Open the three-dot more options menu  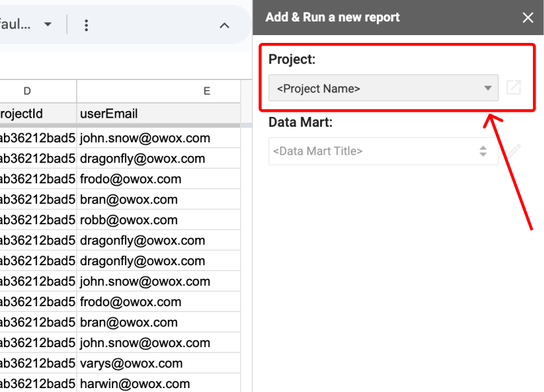click(87, 25)
